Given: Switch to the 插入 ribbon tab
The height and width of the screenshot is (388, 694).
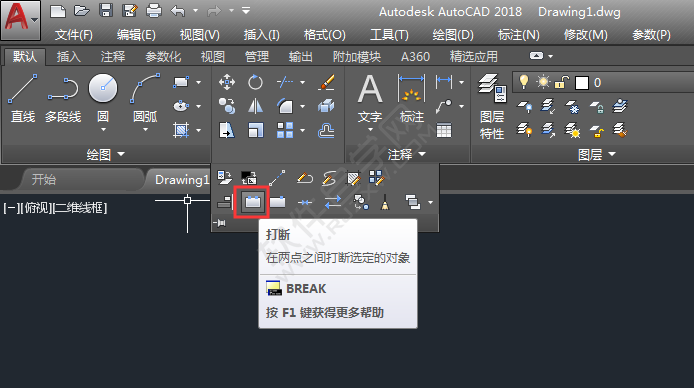Looking at the screenshot, I should 69,57.
